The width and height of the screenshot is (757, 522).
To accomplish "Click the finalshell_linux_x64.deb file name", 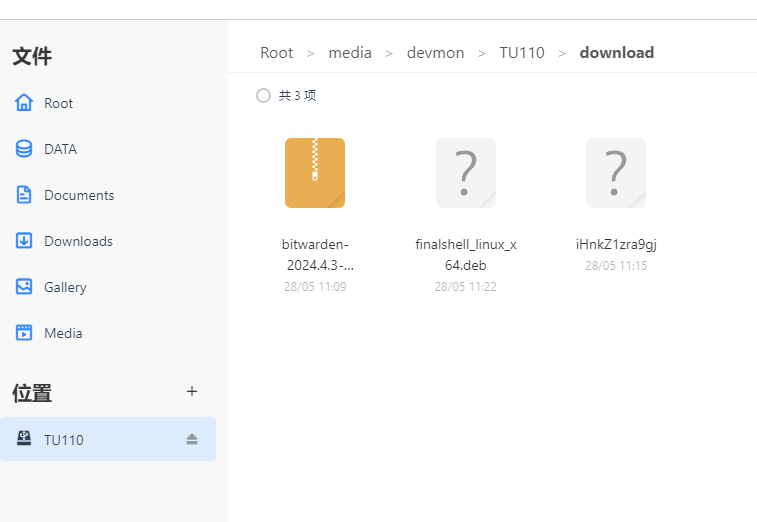I will tap(466, 254).
